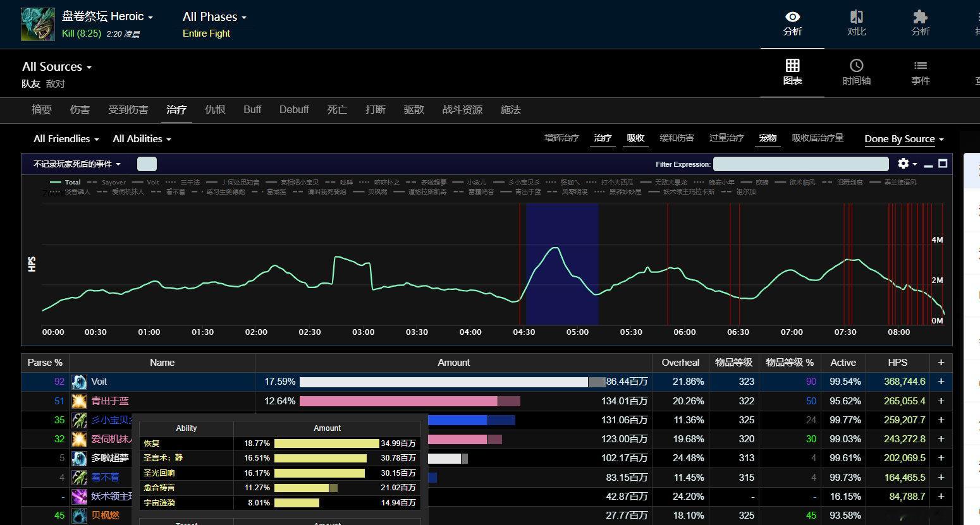Click the boss portrait thumbnail
Viewport: 980px width, 525px height.
38,24
